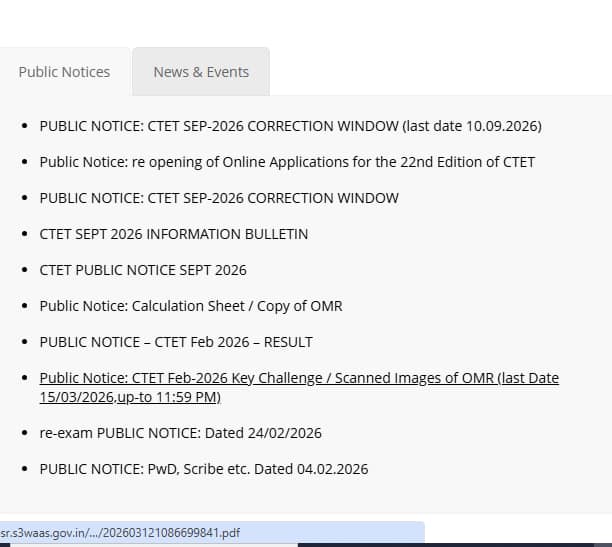Viewport: 612px width, 547px height.
Task: Open Calculation Sheet / Copy of OMR notice
Action: click(x=191, y=306)
